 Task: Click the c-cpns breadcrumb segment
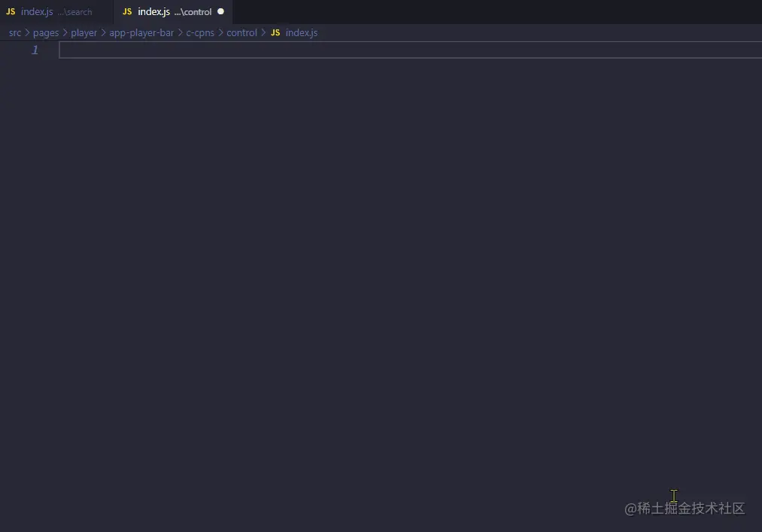tap(199, 32)
